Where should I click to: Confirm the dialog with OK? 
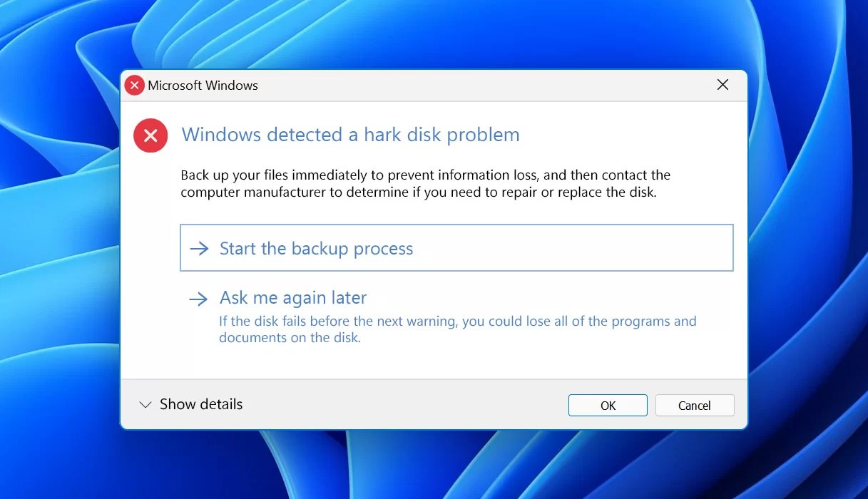click(x=607, y=405)
